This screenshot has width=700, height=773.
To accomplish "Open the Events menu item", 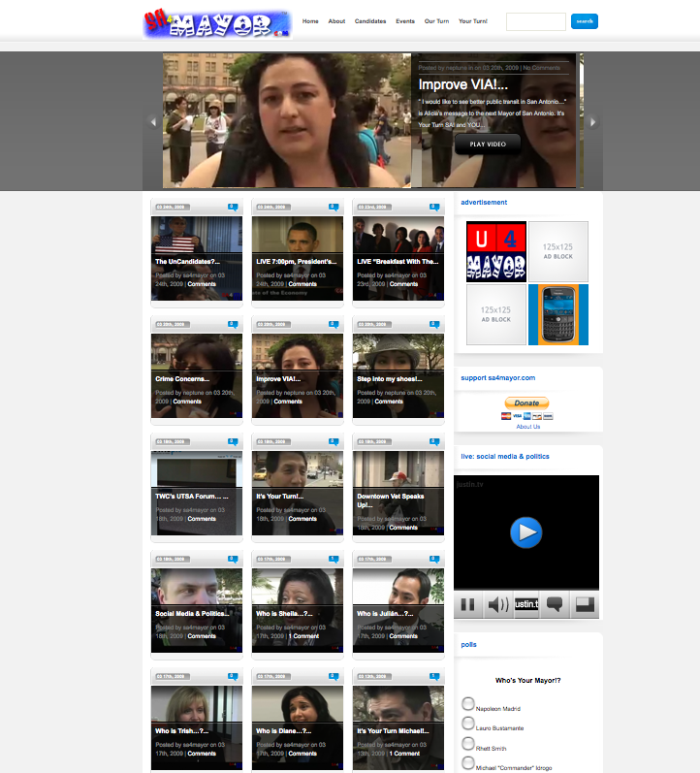I will click(x=405, y=21).
